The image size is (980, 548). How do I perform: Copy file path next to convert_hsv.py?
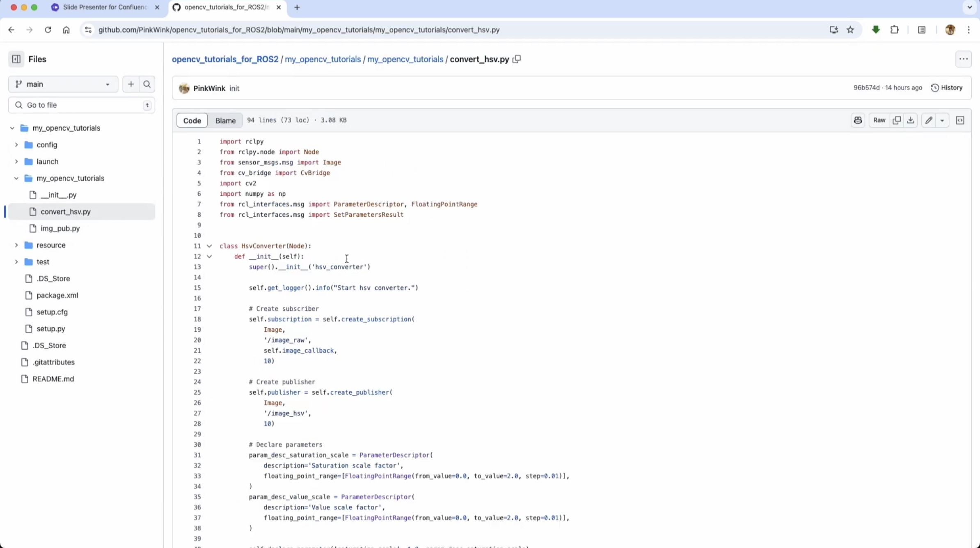coord(517,59)
